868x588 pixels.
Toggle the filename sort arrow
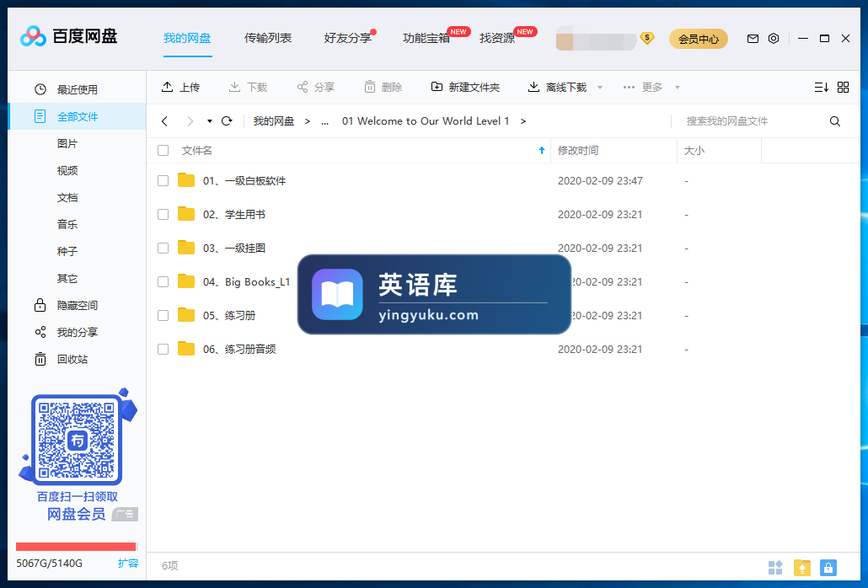[x=541, y=151]
